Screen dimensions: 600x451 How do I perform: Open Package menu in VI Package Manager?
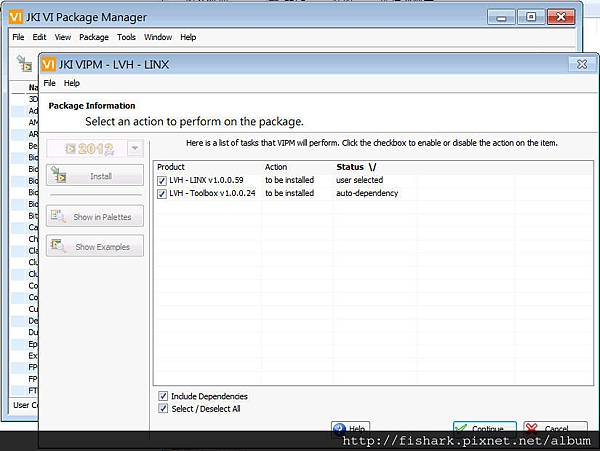(94, 37)
